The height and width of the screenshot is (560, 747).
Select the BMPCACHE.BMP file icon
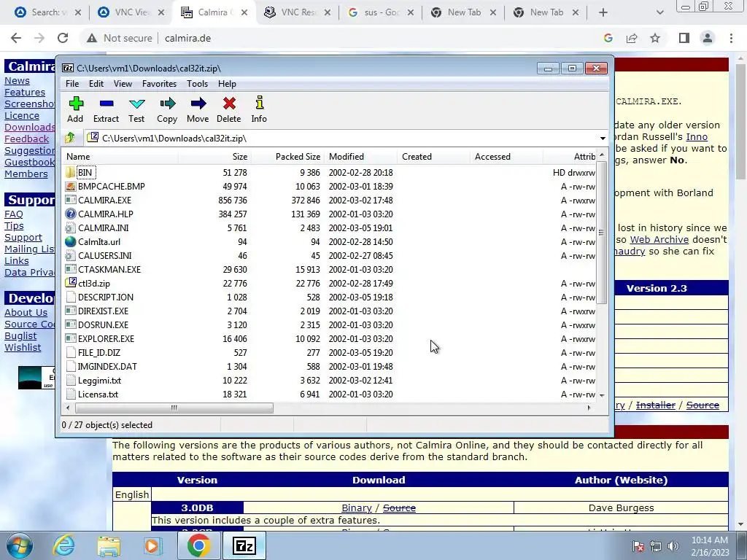click(x=71, y=186)
